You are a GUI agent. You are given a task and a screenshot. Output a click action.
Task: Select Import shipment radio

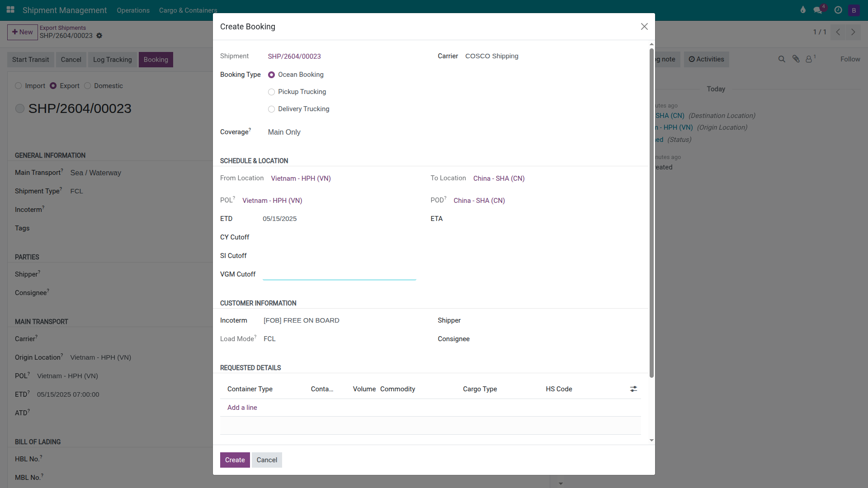(x=19, y=86)
